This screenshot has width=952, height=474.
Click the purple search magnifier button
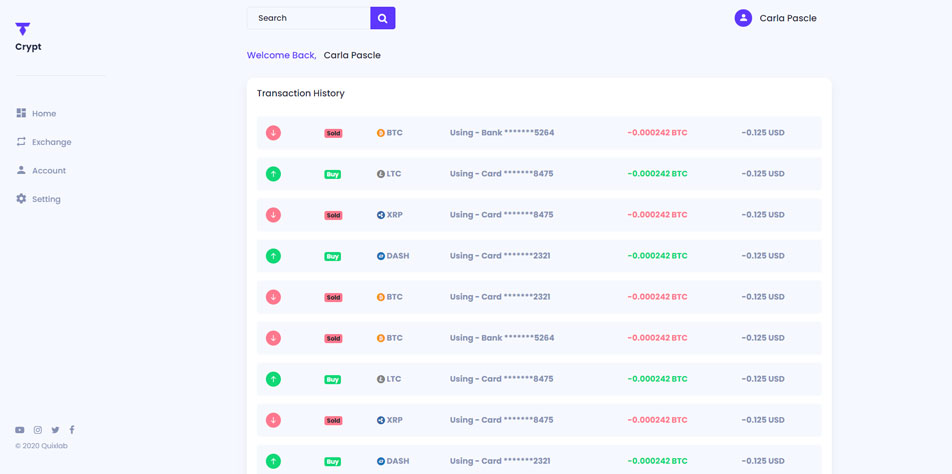[382, 18]
